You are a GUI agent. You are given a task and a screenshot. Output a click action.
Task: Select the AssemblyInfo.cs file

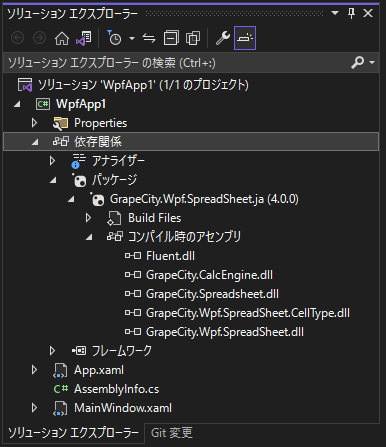[x=117, y=389]
